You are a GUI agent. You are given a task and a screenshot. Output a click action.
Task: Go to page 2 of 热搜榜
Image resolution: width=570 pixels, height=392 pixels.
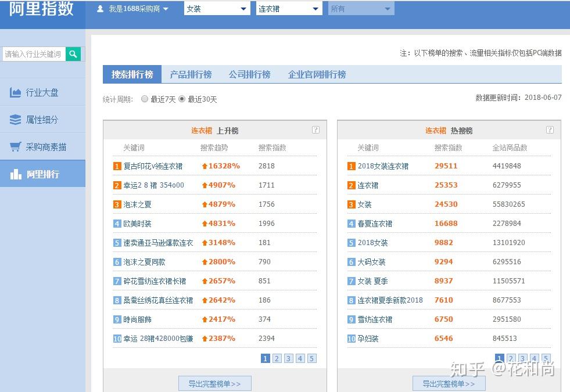(x=511, y=358)
